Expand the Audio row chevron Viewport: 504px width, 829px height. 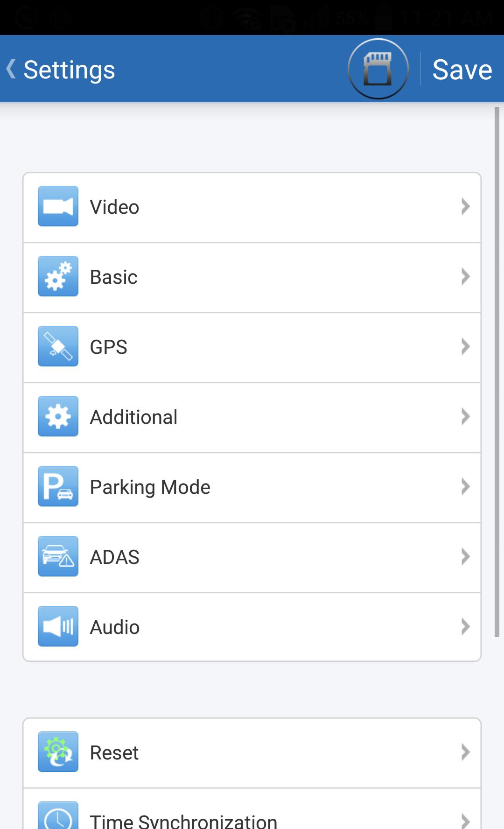pyautogui.click(x=465, y=626)
